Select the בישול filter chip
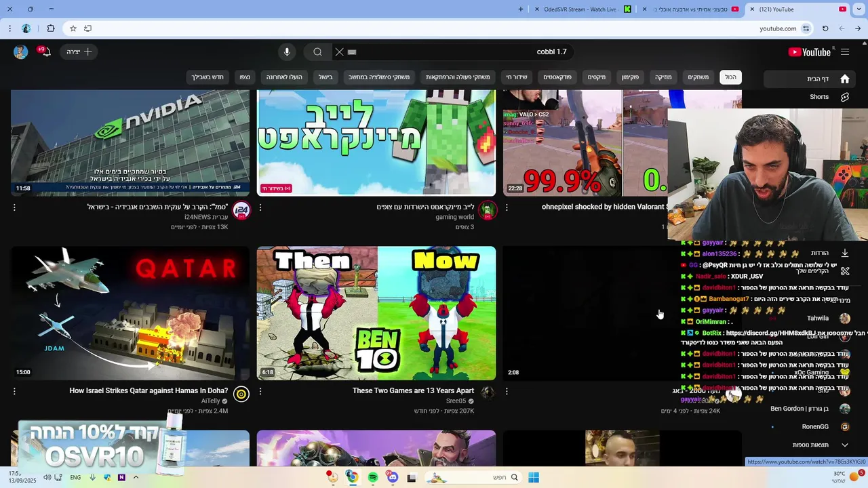 [x=326, y=77]
